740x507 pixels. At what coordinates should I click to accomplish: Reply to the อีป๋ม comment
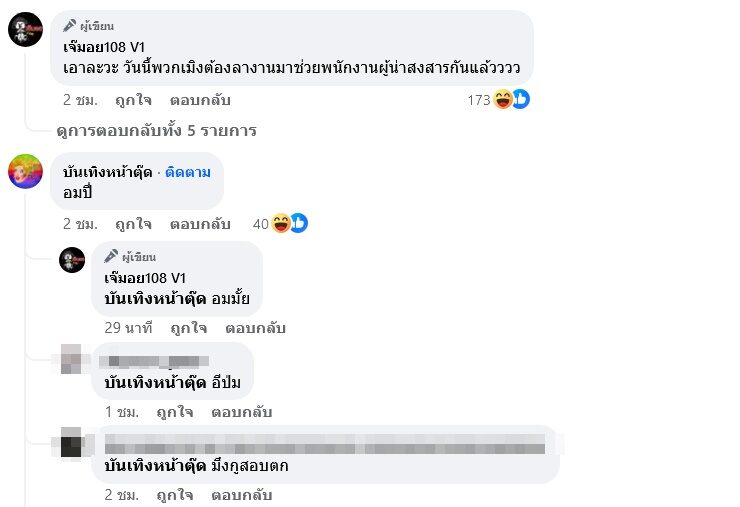coord(241,412)
